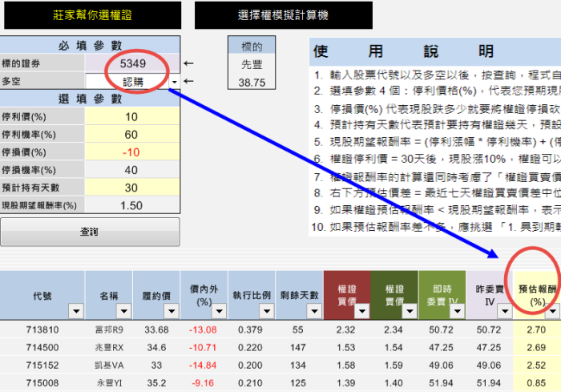Viewport: 561px width, 392px height.
Task: Open the 昨委賣IV column filter dropdown
Action: click(x=505, y=311)
